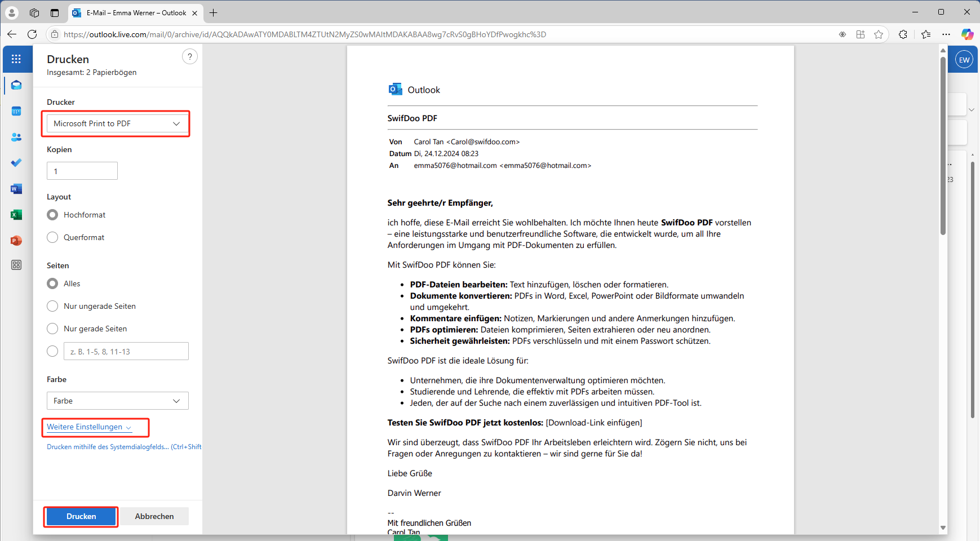This screenshot has width=980, height=541.
Task: Select Querformat landscape layout
Action: click(x=52, y=237)
